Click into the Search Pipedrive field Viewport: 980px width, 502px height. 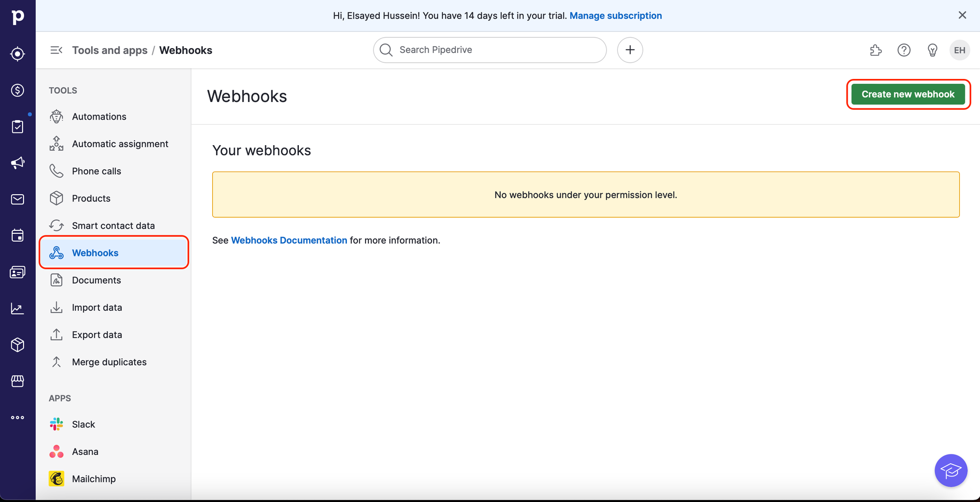[x=490, y=50]
